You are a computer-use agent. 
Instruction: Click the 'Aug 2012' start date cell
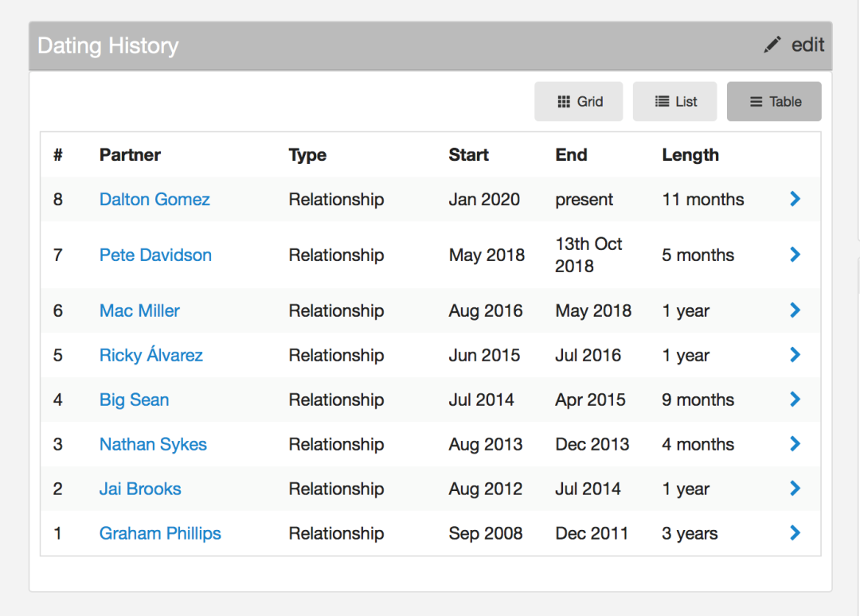coord(486,489)
